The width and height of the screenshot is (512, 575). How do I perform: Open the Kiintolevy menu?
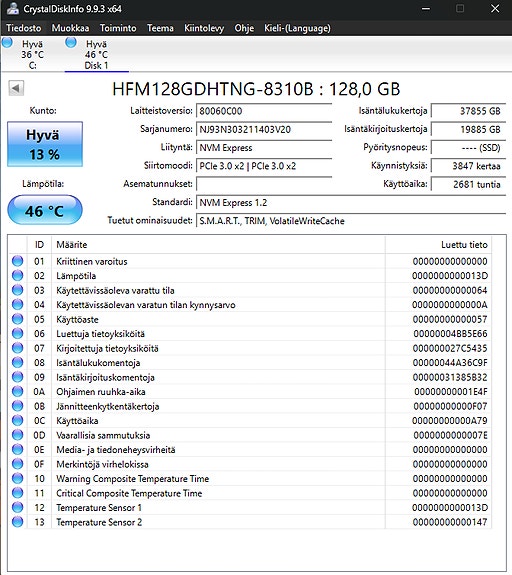(204, 28)
